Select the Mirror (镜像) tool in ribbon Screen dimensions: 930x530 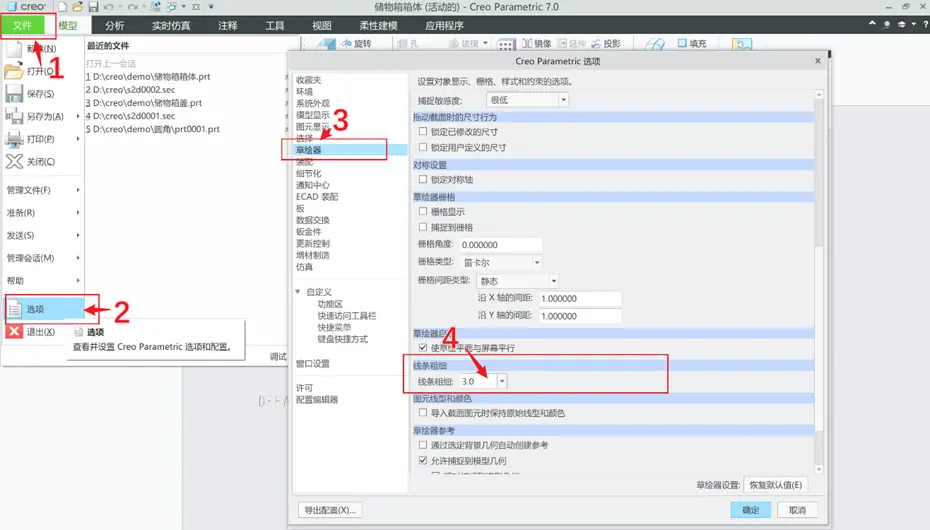537,43
